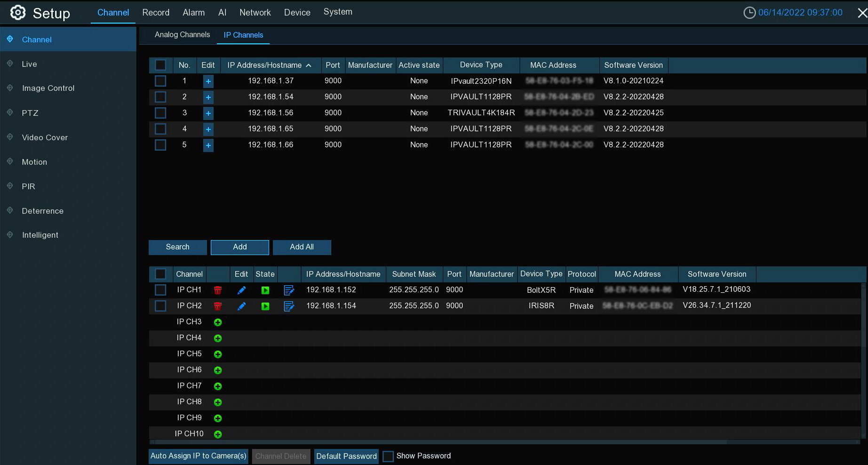Open the AI top menu
The image size is (868, 465).
(x=222, y=13)
